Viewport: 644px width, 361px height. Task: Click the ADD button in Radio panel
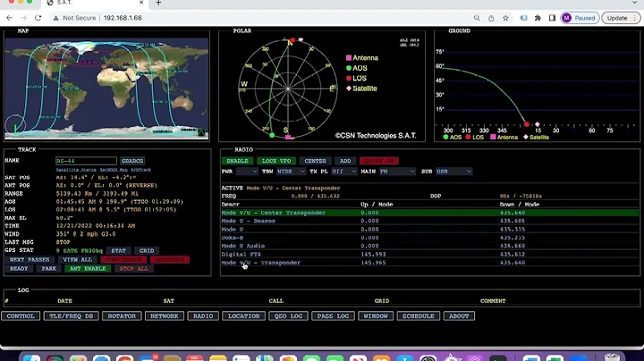[x=345, y=161]
